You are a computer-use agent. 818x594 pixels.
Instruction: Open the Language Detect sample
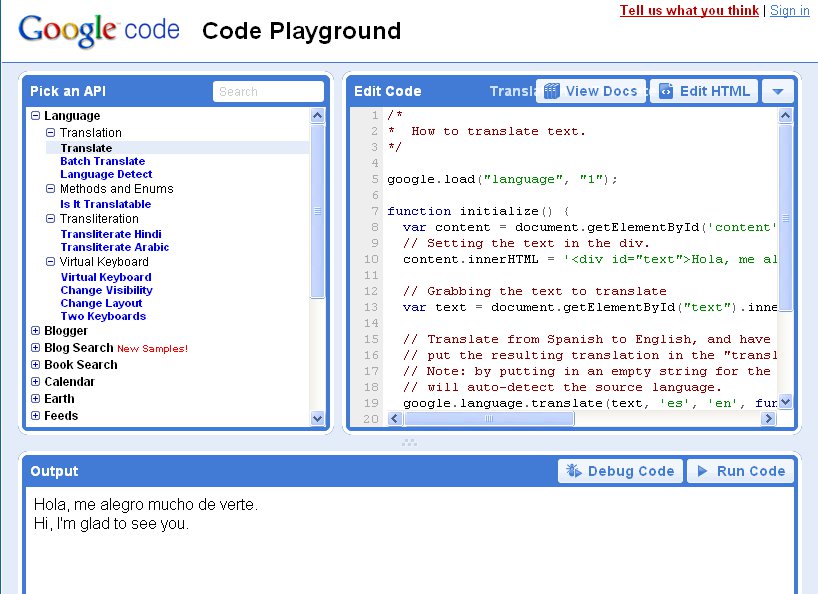[x=106, y=174]
